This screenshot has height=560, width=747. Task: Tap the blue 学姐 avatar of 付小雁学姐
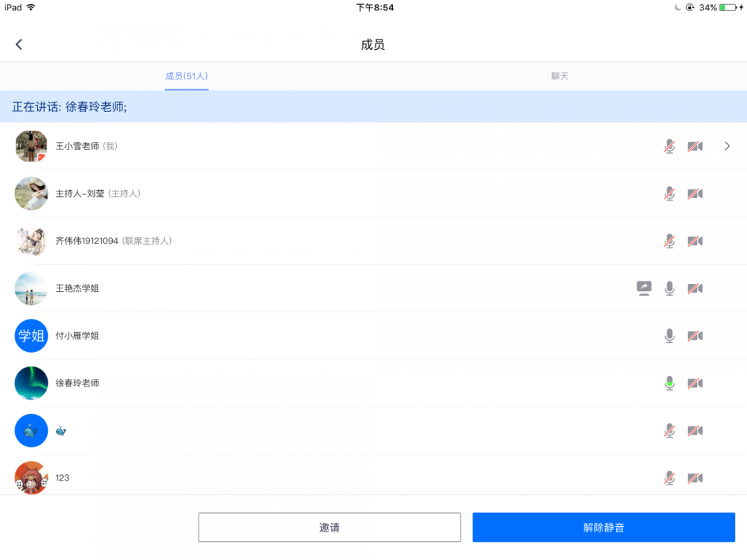(x=31, y=336)
